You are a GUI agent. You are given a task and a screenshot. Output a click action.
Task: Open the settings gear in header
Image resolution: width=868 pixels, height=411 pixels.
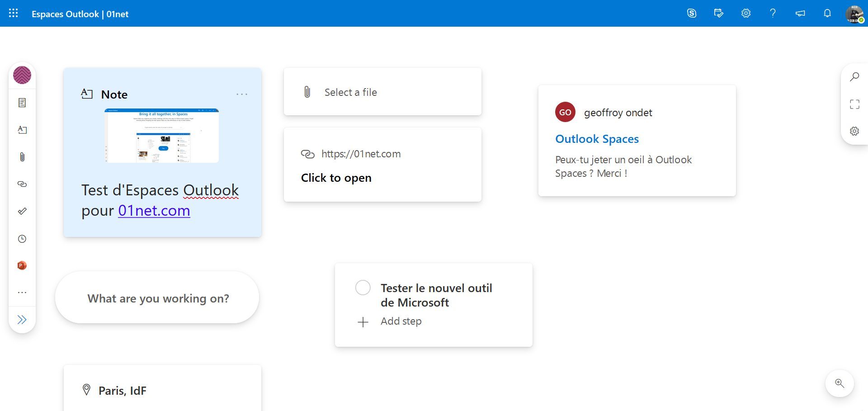point(745,14)
